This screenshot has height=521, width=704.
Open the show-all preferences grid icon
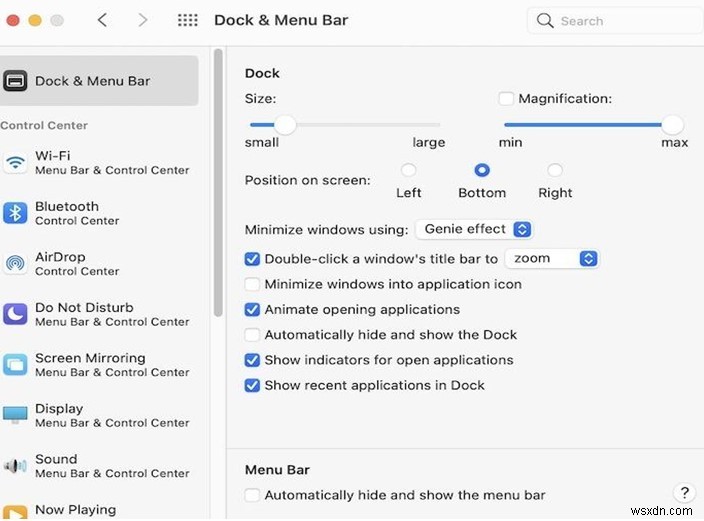pos(187,20)
